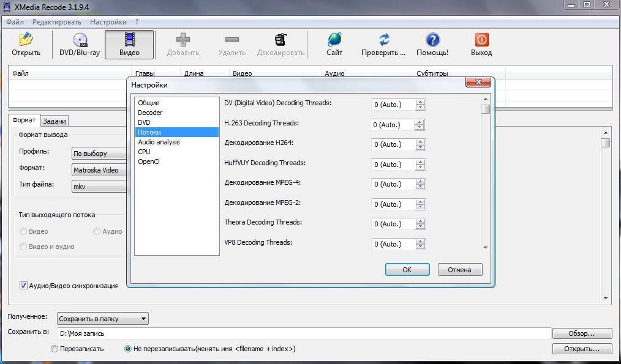The image size is (621, 364).
Task: Click the Субтитры column header
Action: pyautogui.click(x=459, y=73)
